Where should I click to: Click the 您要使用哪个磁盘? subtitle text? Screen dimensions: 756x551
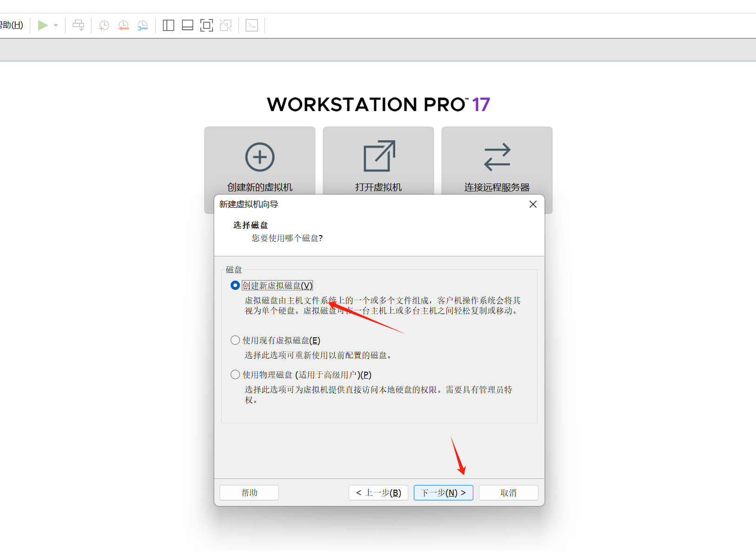pos(287,238)
